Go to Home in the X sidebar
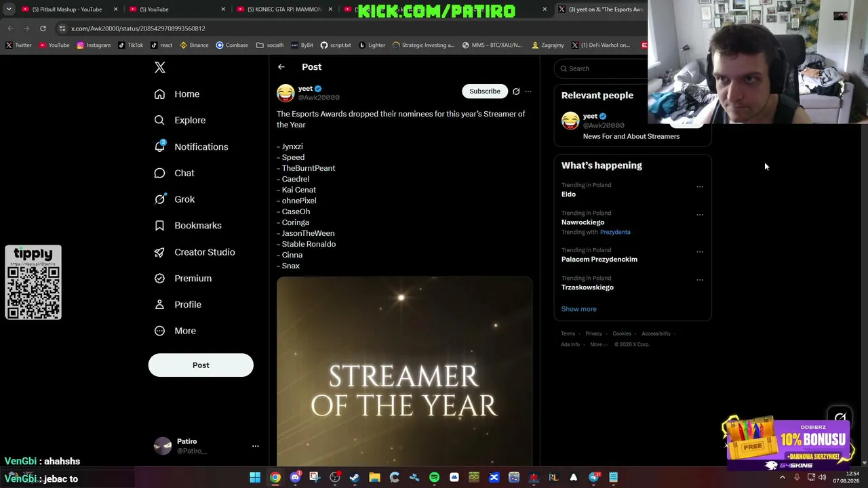 point(177,94)
